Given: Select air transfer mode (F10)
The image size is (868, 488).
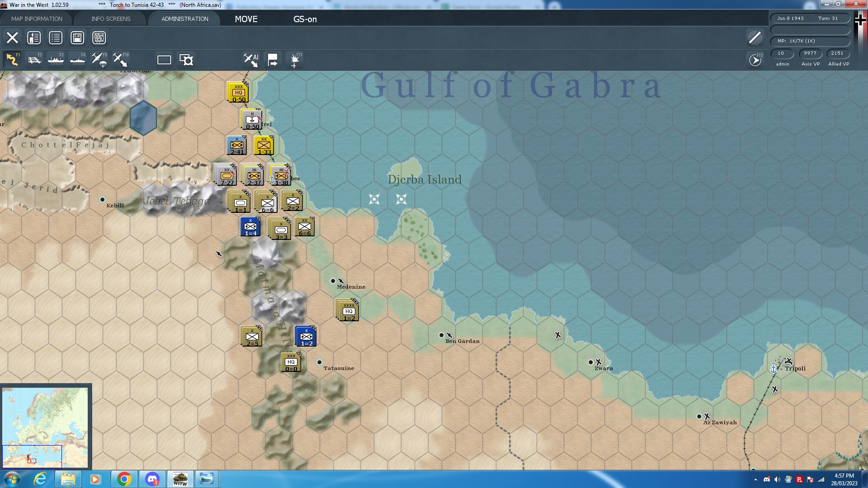Looking at the screenshot, I should [120, 60].
